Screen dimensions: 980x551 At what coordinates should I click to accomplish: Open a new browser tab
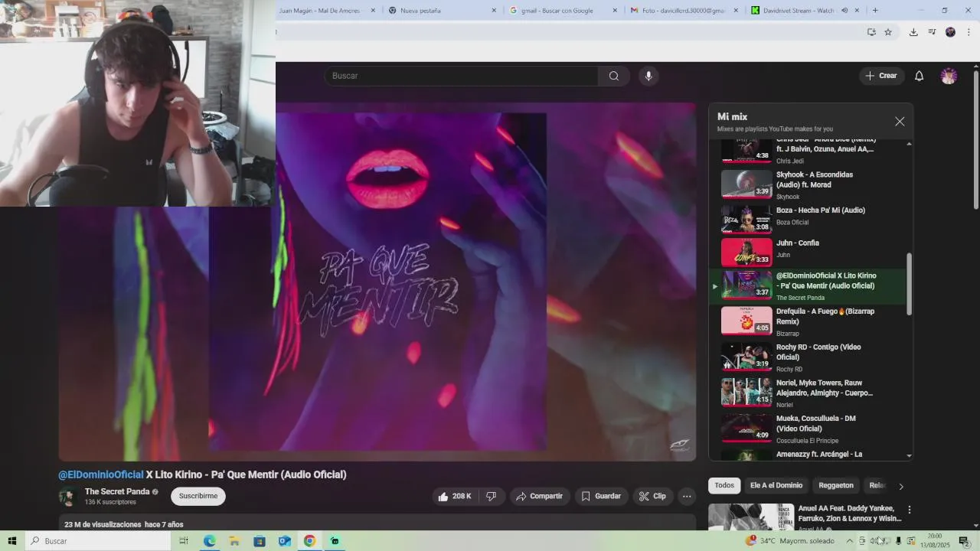click(875, 10)
